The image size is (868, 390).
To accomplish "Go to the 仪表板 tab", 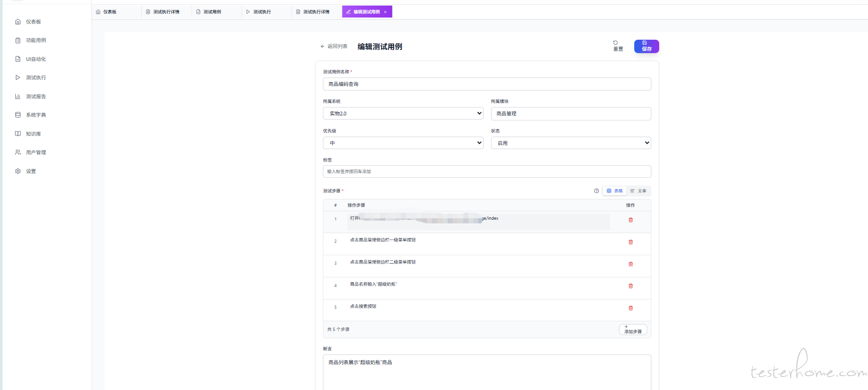I will coord(109,12).
